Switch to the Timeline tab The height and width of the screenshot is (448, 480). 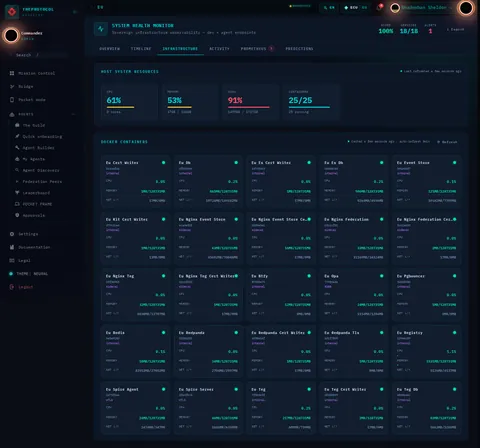(x=141, y=49)
